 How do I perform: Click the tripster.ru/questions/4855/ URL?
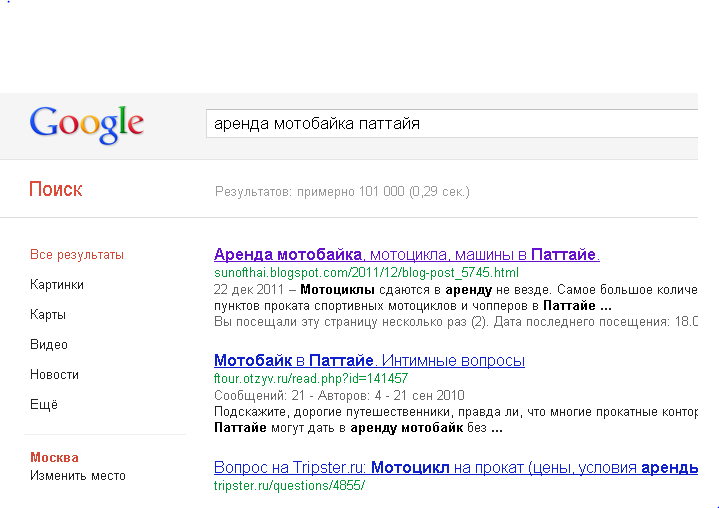(289, 486)
